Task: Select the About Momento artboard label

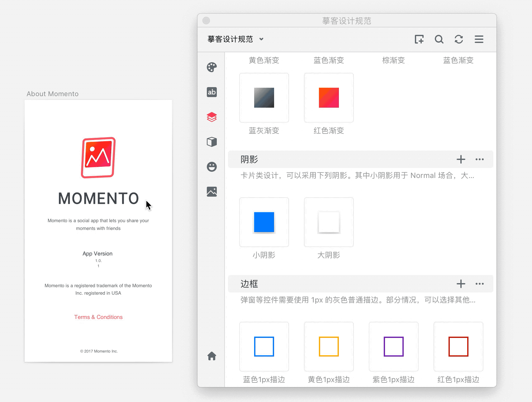Action: pyautogui.click(x=53, y=94)
